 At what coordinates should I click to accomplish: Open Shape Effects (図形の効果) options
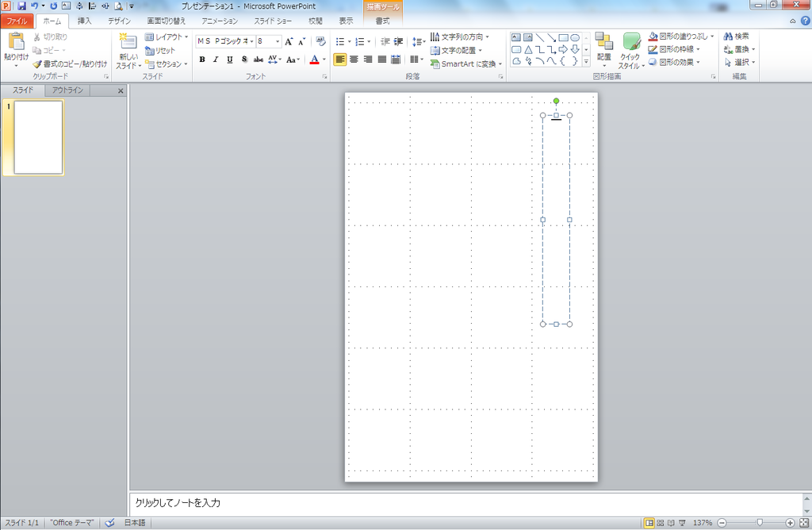675,62
